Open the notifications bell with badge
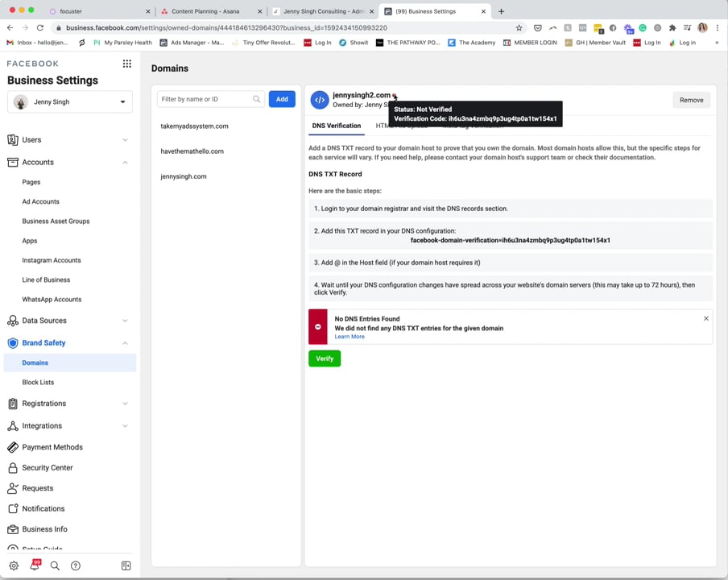Screen dimensions: 728x580 click(x=35, y=565)
